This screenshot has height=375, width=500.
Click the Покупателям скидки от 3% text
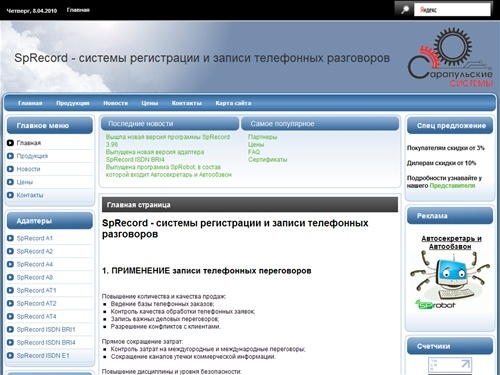[x=445, y=148]
